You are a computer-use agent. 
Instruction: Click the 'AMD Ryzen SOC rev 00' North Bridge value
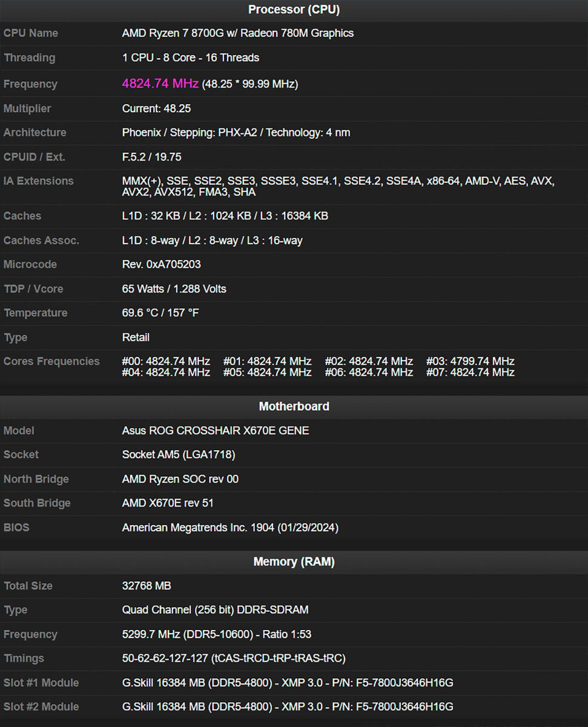point(180,479)
